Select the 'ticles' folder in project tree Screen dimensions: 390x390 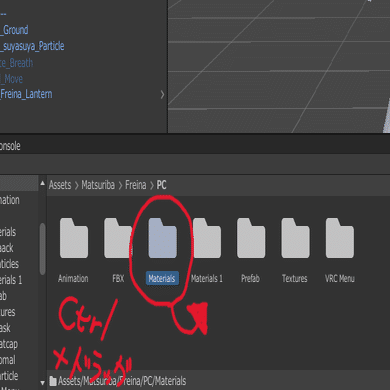(x=9, y=264)
